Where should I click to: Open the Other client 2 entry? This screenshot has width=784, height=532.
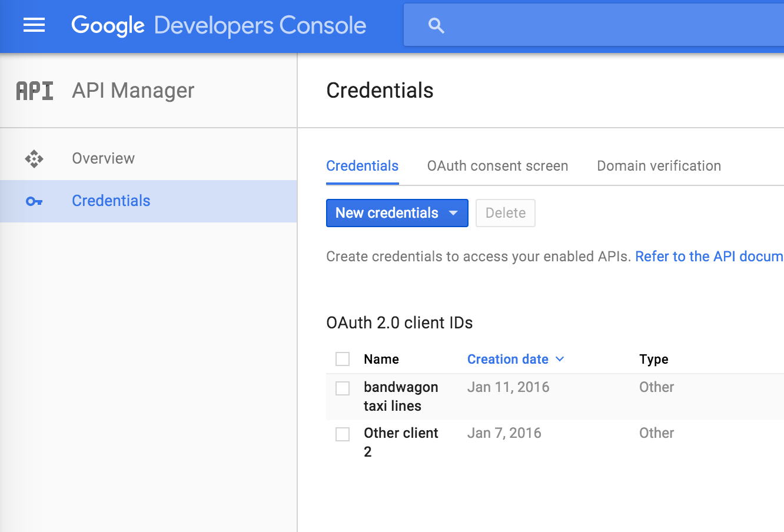pos(401,443)
